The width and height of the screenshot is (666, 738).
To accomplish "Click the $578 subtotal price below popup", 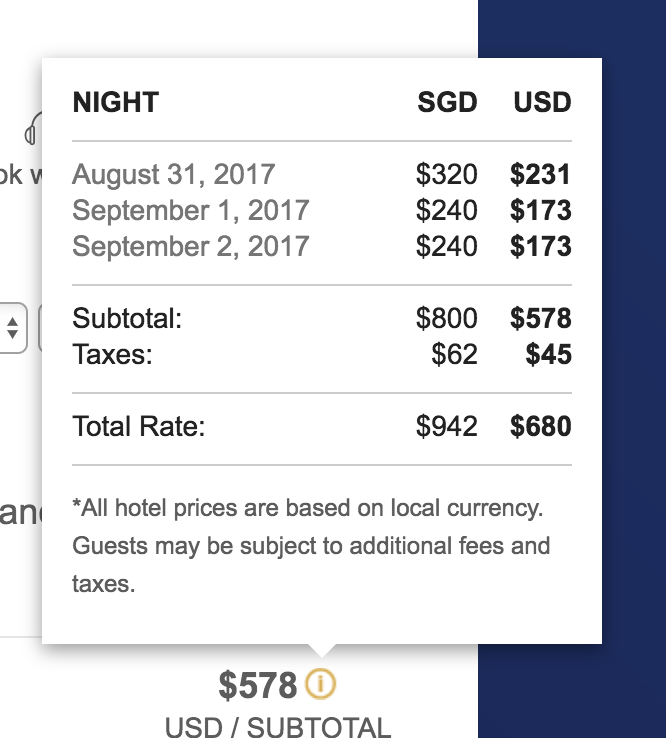I will point(257,685).
